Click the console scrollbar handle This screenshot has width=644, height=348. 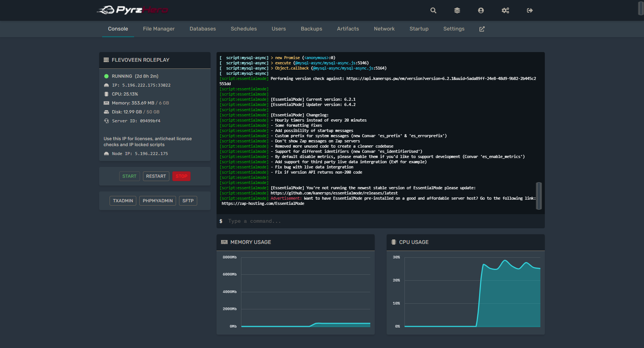(539, 196)
